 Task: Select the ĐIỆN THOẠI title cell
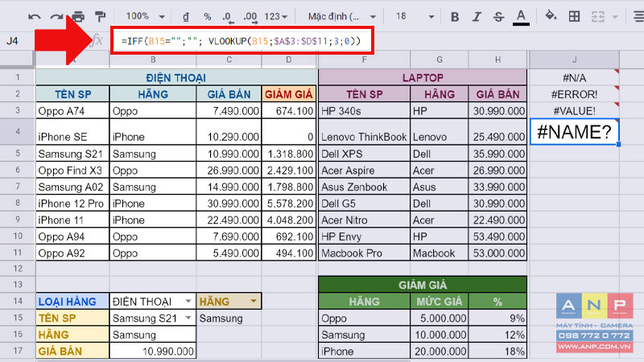[x=176, y=77]
